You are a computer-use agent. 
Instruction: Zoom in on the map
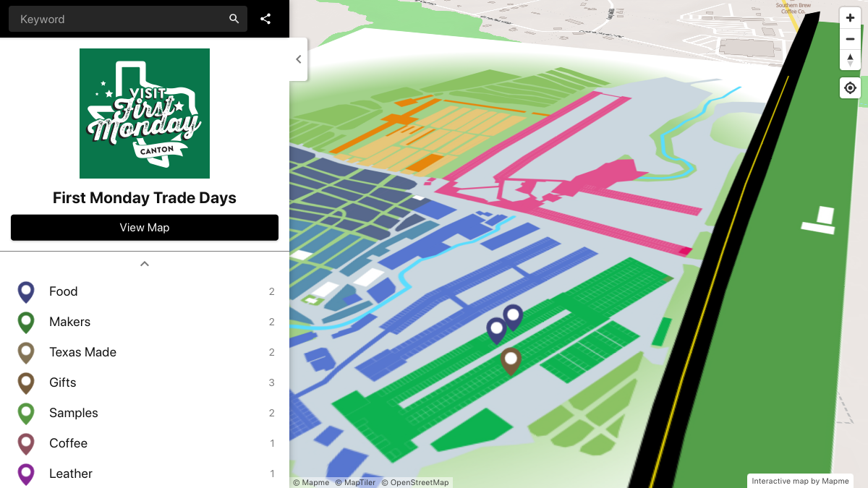850,18
